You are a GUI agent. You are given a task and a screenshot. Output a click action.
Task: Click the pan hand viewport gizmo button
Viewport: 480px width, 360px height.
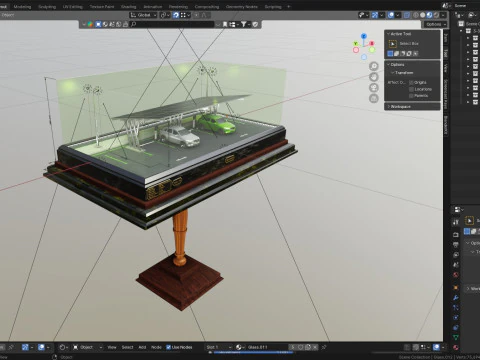374,77
